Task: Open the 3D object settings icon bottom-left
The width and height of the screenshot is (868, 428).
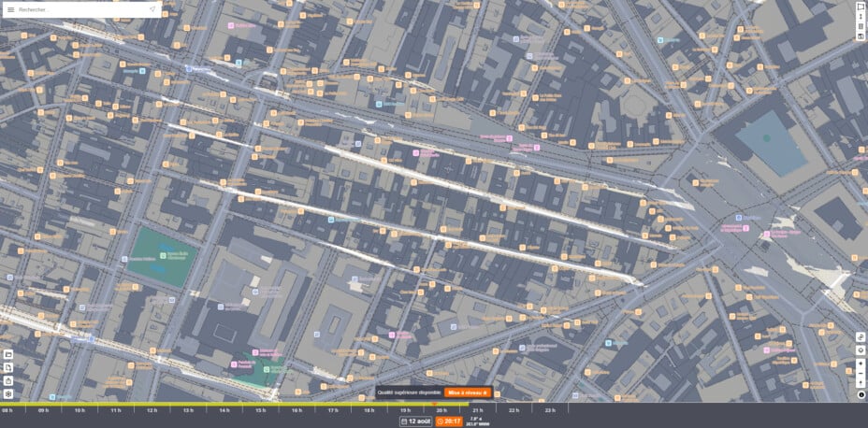Action: pyautogui.click(x=7, y=394)
